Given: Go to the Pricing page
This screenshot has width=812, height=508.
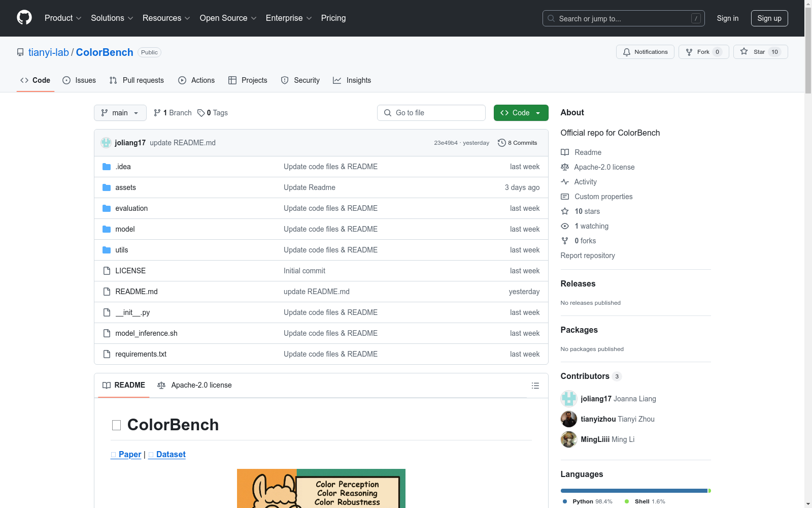Looking at the screenshot, I should [x=333, y=18].
